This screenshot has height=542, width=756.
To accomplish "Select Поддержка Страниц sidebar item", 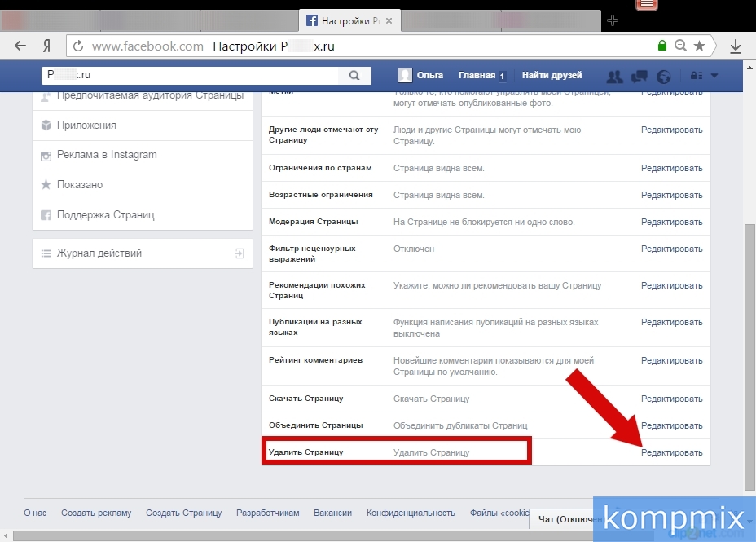I will [x=143, y=214].
